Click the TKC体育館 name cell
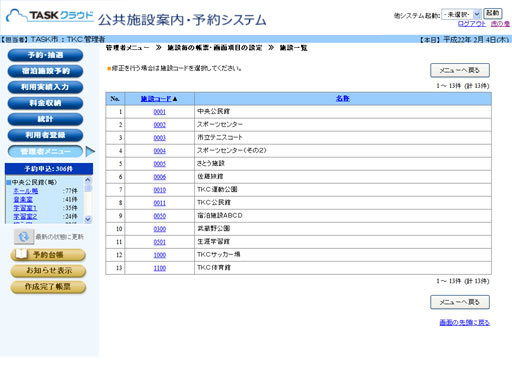This screenshot has width=512, height=384. (343, 268)
